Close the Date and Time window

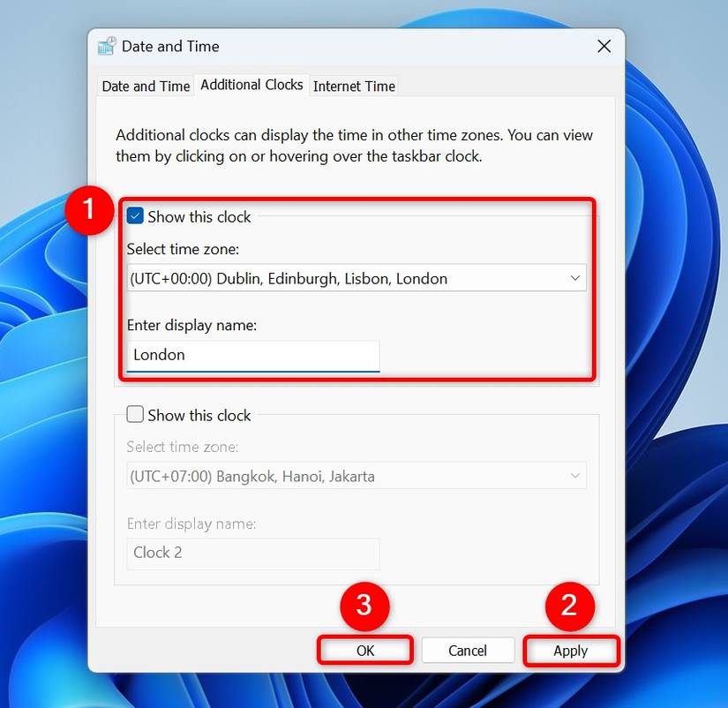604,46
